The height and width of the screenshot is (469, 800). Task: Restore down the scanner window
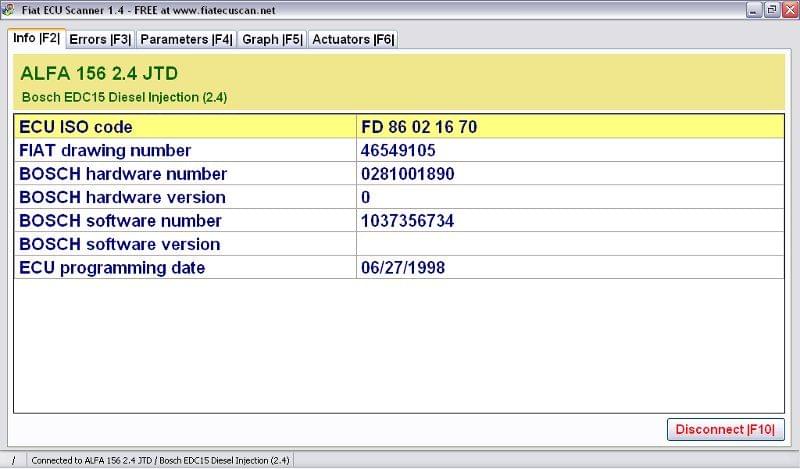click(772, 10)
